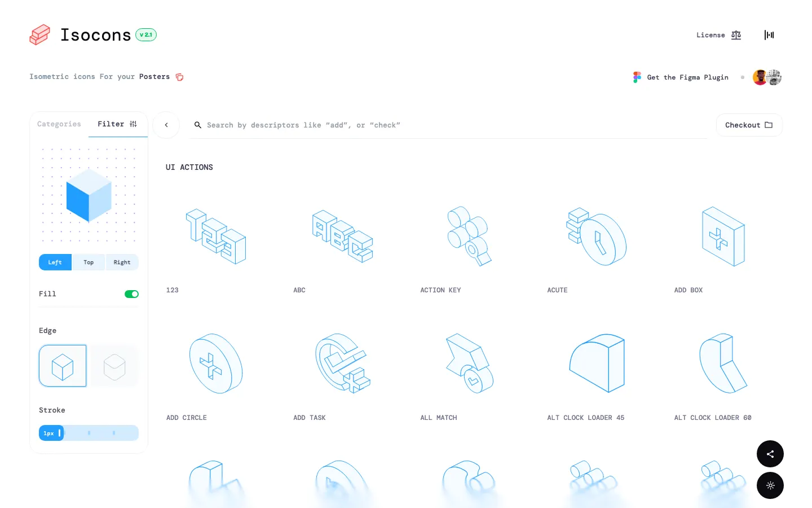Open the Categories tab
812x508 pixels.
pyautogui.click(x=59, y=124)
